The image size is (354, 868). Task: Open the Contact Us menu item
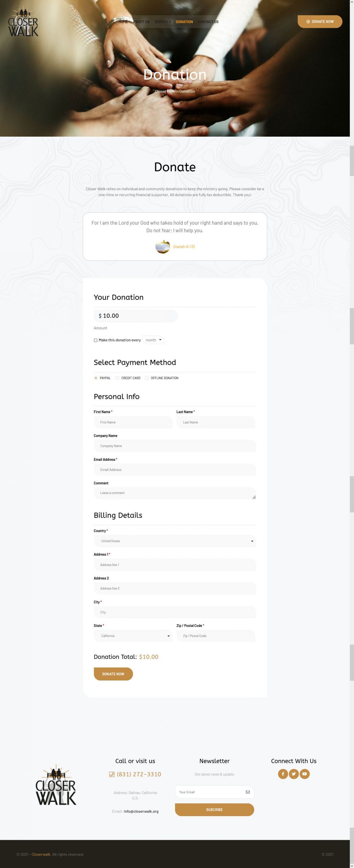(x=208, y=22)
